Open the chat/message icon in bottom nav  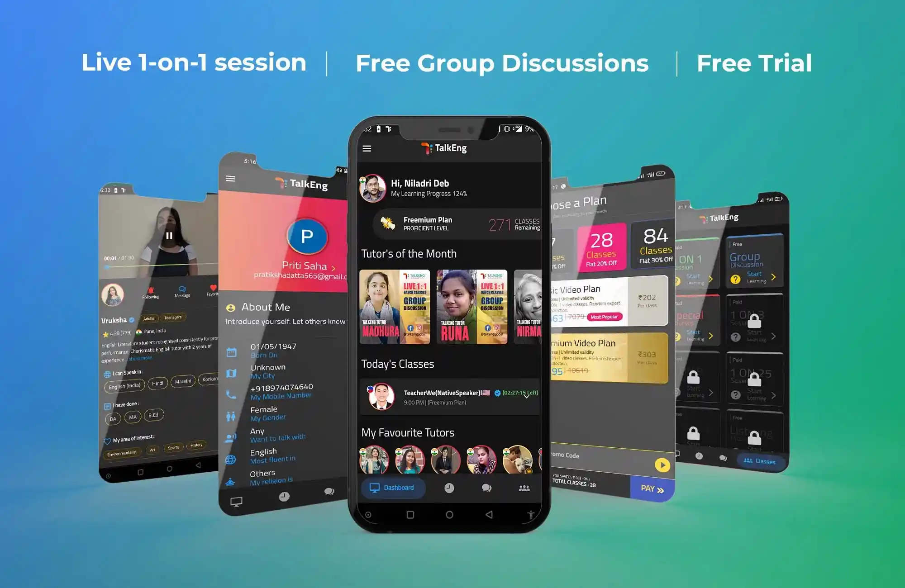pos(485,487)
